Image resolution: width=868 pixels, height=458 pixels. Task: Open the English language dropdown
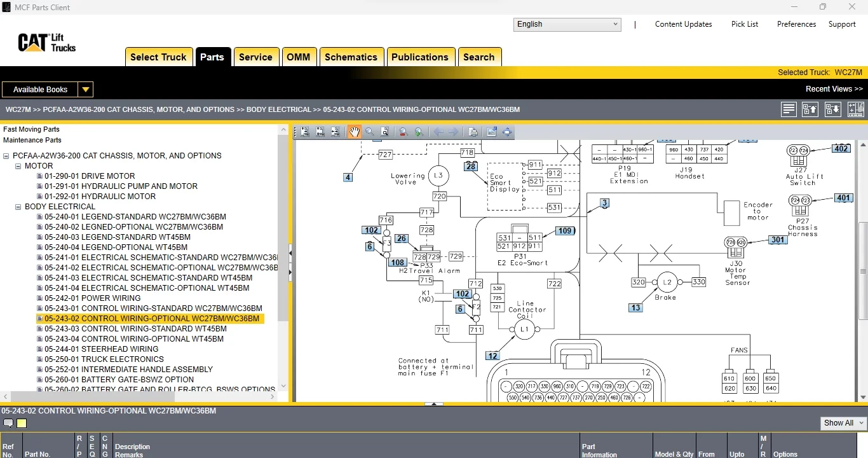click(x=567, y=24)
